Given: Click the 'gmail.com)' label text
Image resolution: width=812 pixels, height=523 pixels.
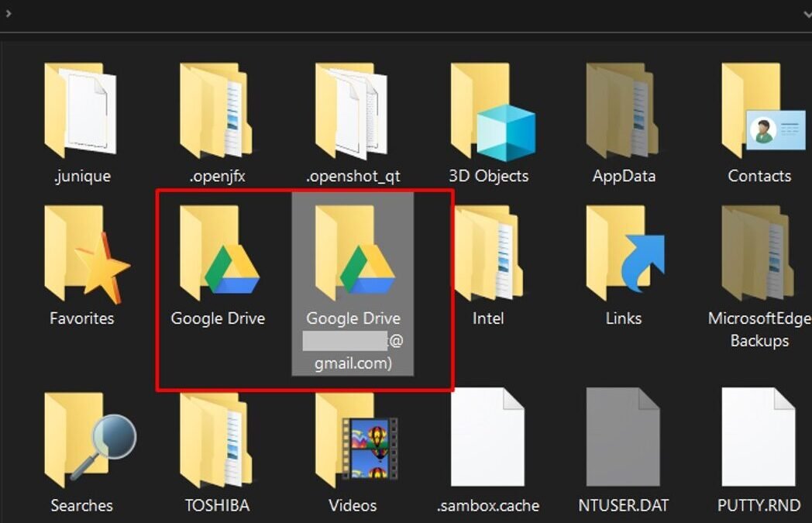Looking at the screenshot, I should (353, 363).
